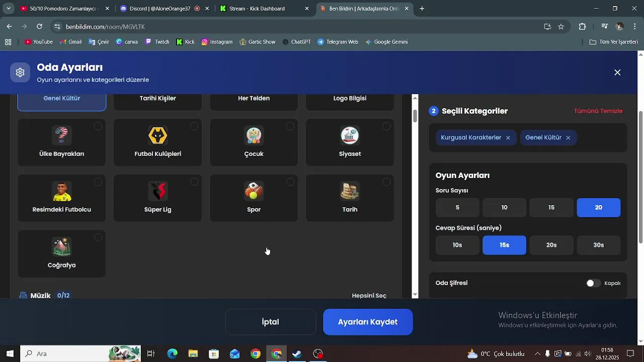Reload the benbildim page
The width and height of the screenshot is (644, 362).
click(39, 27)
